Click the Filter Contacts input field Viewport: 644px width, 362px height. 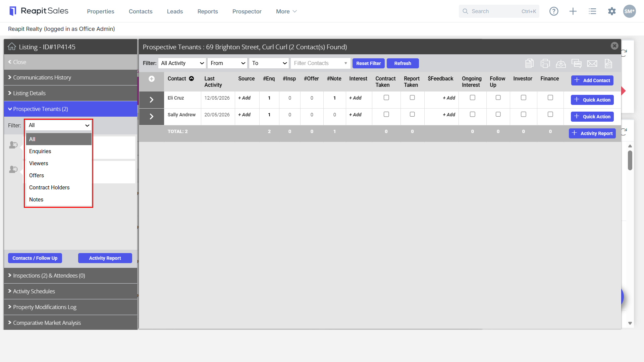[320, 63]
